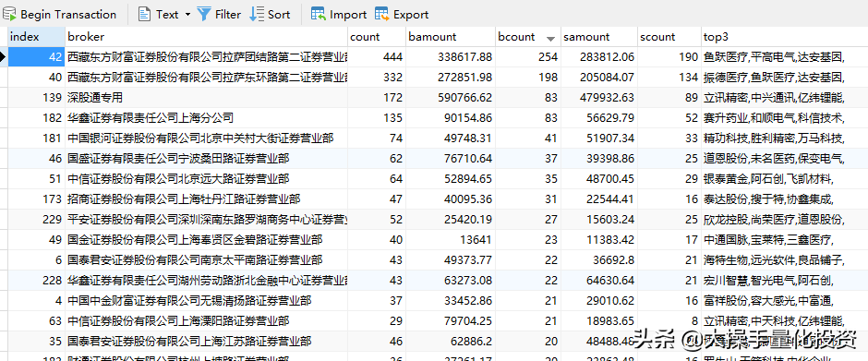Select bamount cell 272851.98

click(451, 78)
